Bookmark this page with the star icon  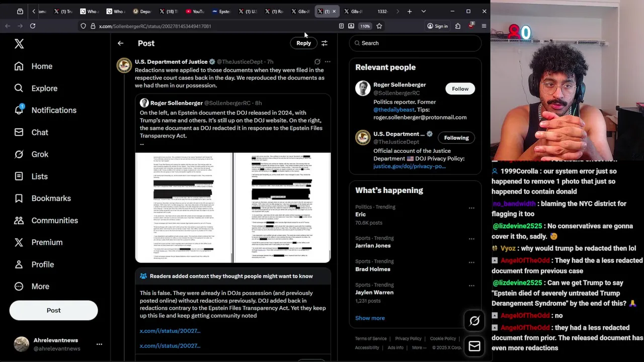[379, 26]
